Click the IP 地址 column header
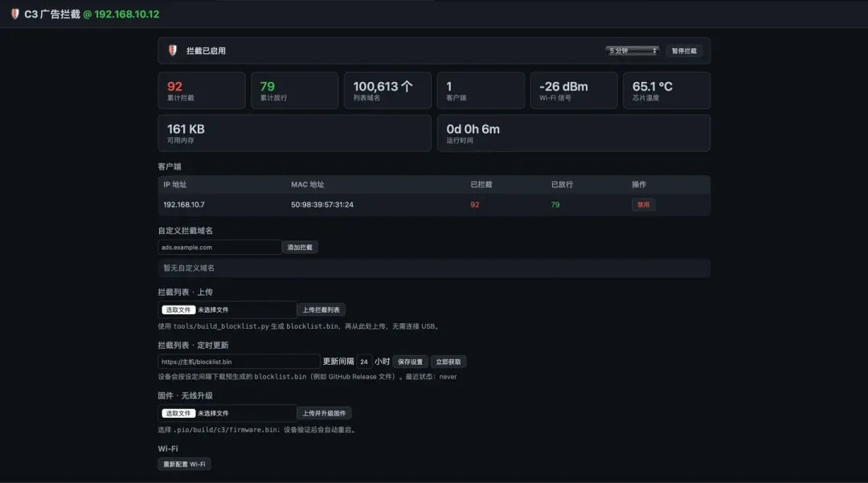 (x=175, y=185)
